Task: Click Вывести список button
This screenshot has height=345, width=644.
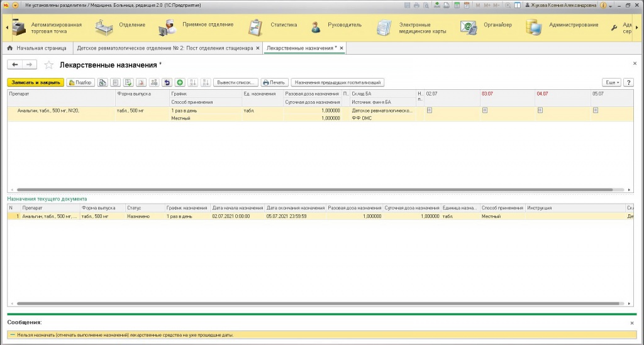Action: [x=236, y=82]
